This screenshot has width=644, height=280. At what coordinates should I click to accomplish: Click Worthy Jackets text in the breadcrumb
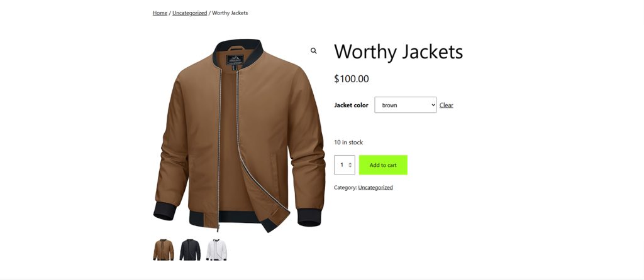coord(230,13)
